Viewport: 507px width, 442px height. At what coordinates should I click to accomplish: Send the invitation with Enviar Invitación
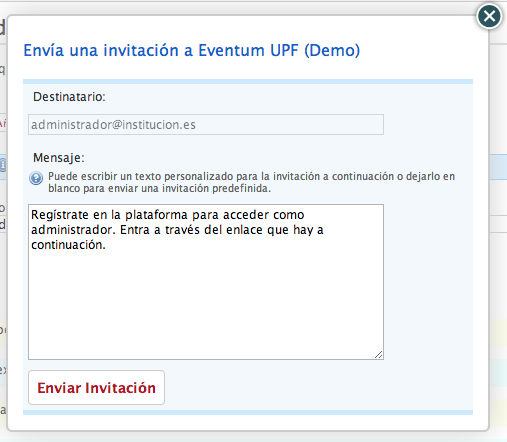click(96, 387)
